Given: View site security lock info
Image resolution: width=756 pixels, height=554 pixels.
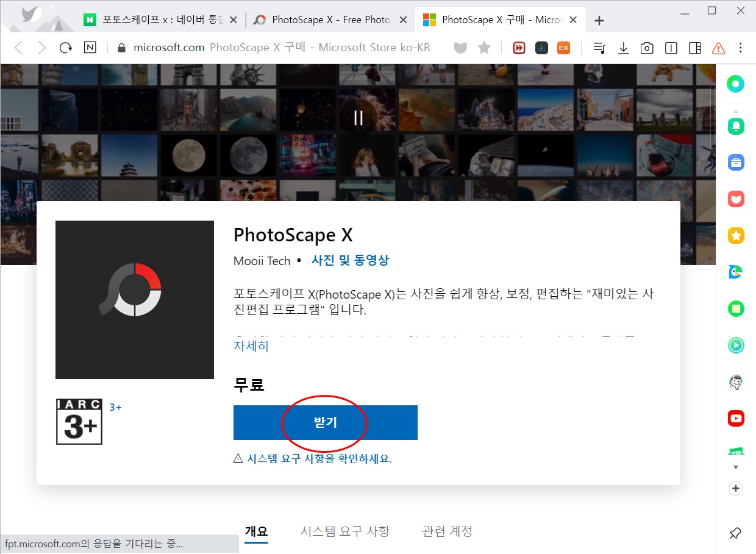Looking at the screenshot, I should pyautogui.click(x=121, y=48).
